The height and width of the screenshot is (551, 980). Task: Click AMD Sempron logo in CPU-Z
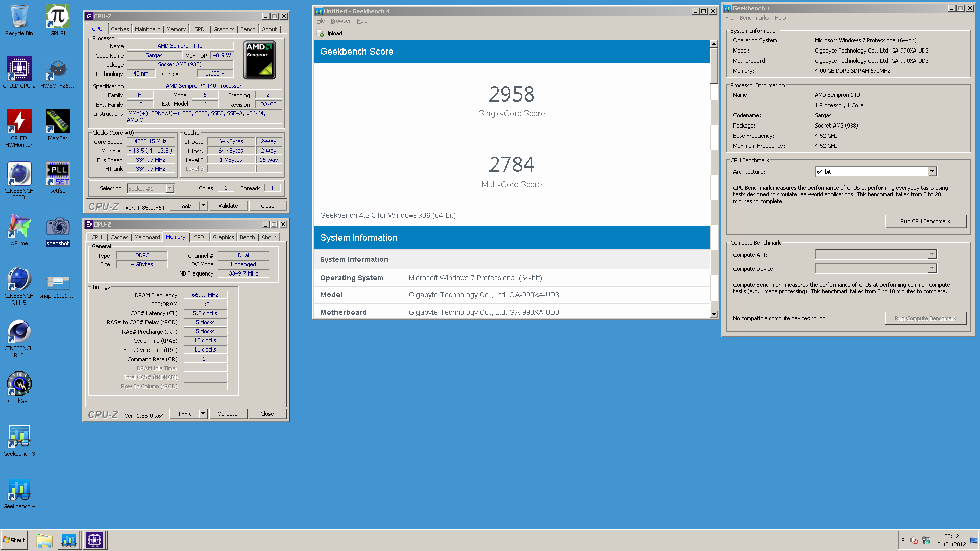click(259, 60)
